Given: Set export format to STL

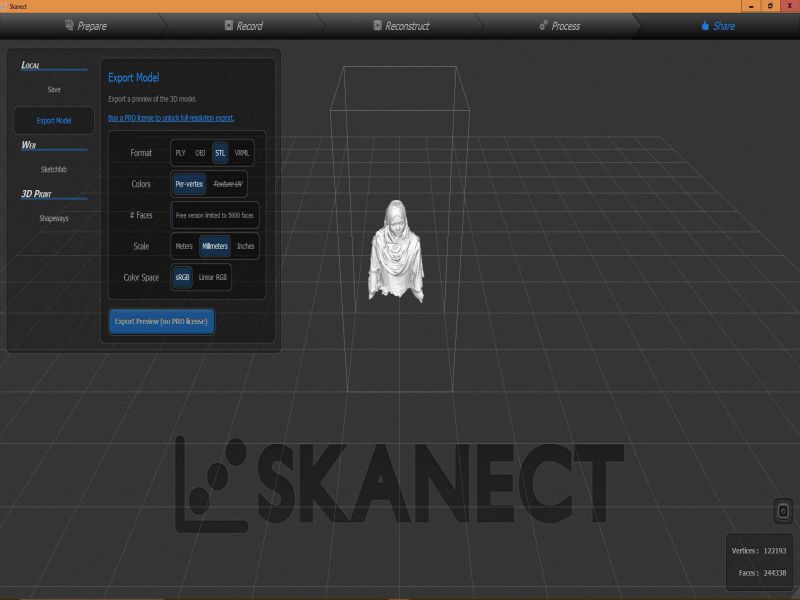Looking at the screenshot, I should click(220, 153).
